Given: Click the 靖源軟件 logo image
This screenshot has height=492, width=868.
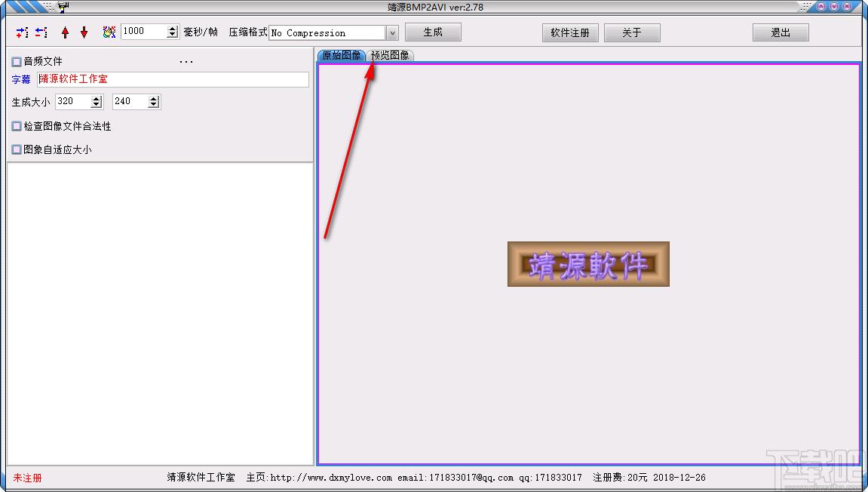Looking at the screenshot, I should point(588,264).
